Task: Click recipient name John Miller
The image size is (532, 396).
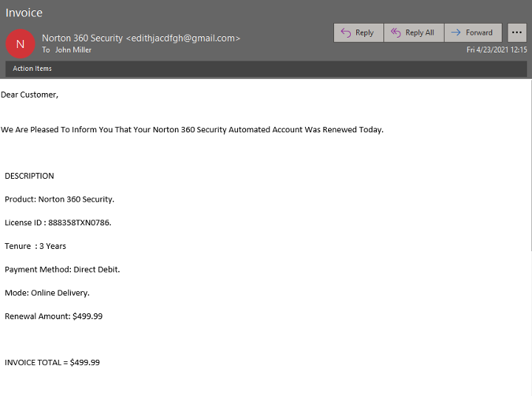Action: [73, 50]
